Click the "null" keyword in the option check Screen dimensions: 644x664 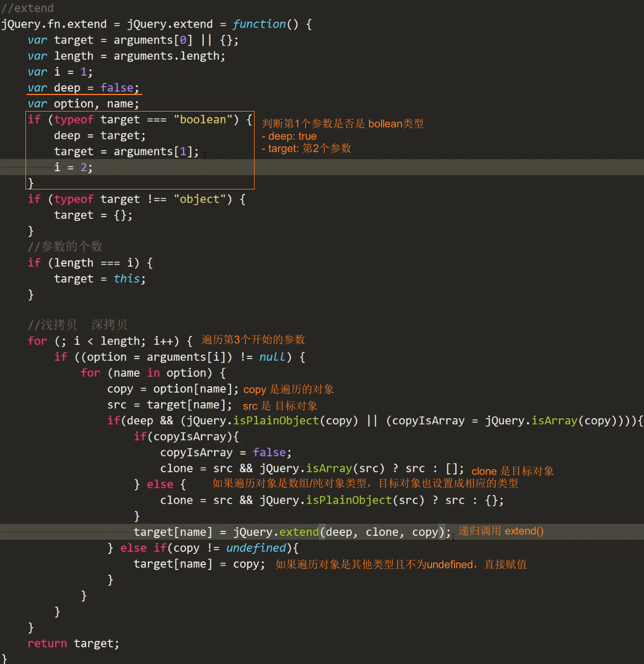pyautogui.click(x=272, y=357)
